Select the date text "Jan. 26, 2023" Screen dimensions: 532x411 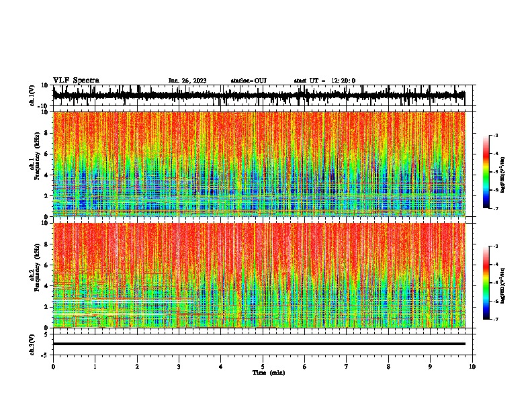(187, 81)
